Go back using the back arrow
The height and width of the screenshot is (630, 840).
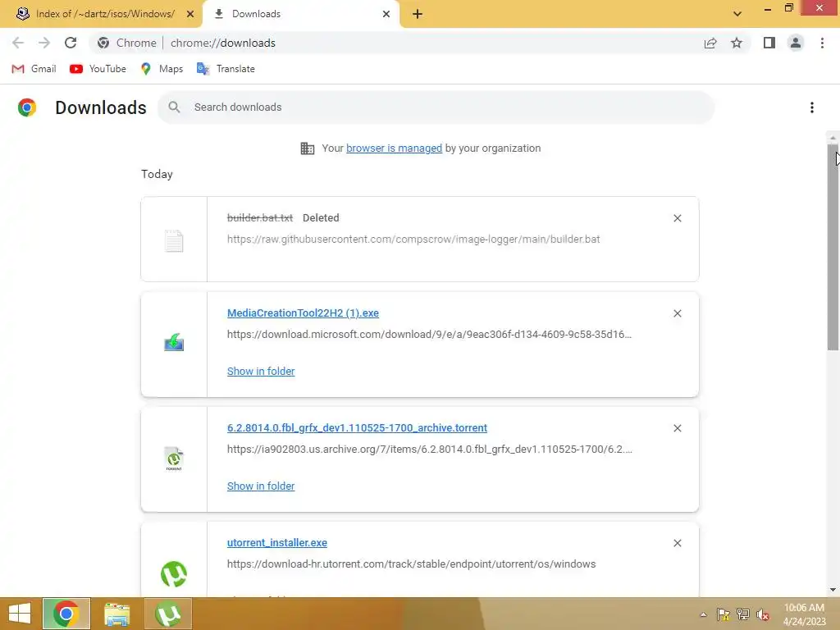[x=18, y=43]
